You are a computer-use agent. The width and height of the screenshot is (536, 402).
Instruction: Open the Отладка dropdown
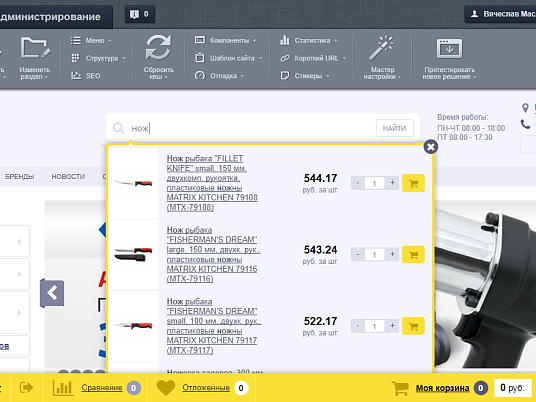pyautogui.click(x=219, y=76)
